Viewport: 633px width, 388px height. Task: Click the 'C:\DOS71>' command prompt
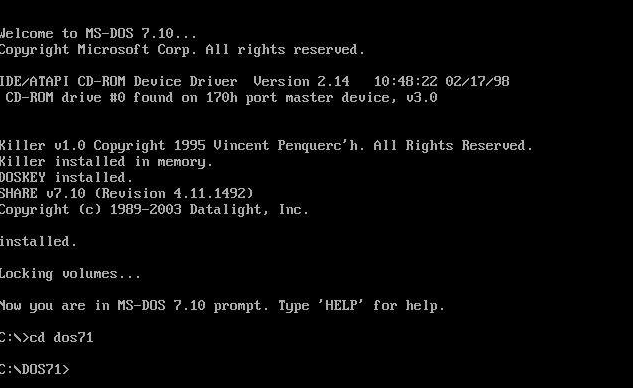pos(35,369)
